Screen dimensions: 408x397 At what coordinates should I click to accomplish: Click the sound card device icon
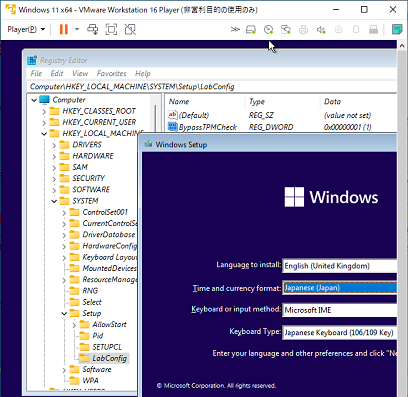coord(321,30)
